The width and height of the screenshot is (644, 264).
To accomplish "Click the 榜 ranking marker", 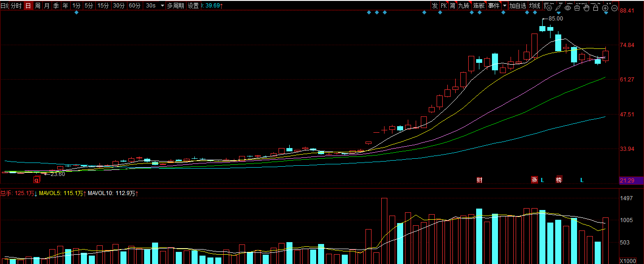I will point(558,180).
